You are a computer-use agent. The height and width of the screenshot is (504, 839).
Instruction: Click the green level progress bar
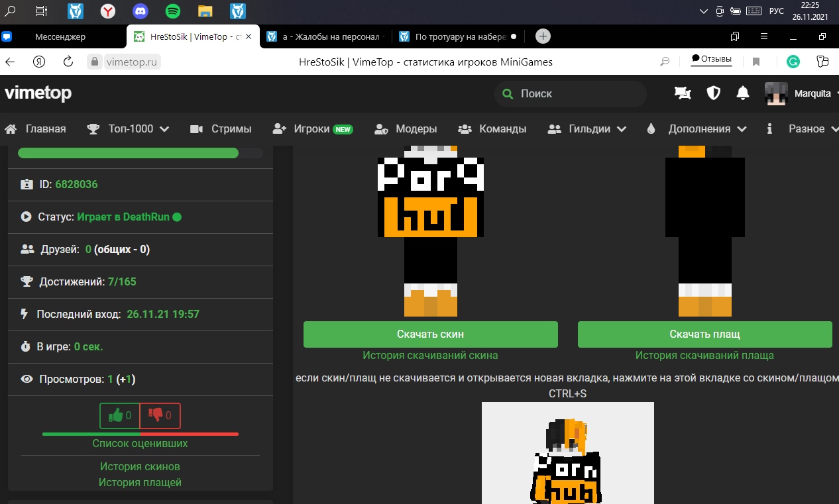click(128, 153)
